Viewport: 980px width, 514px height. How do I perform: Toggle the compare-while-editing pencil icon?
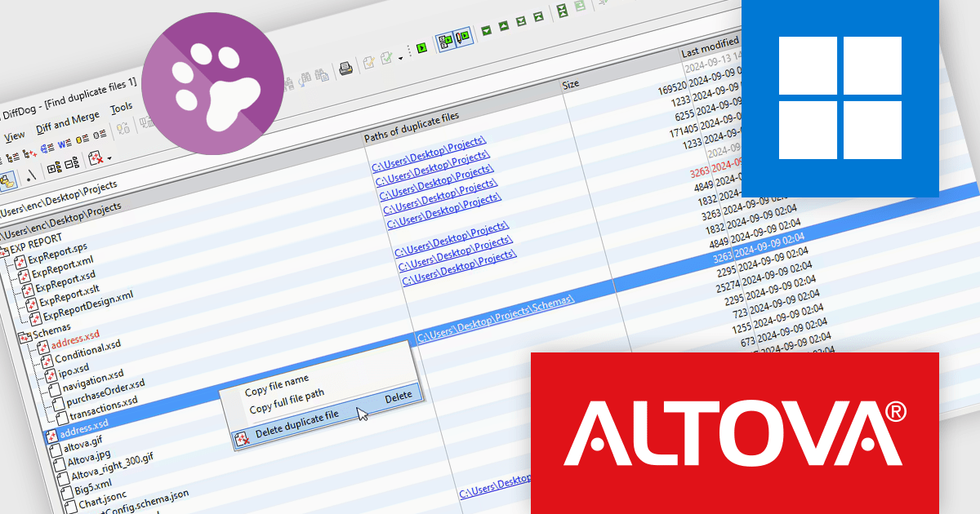[463, 37]
